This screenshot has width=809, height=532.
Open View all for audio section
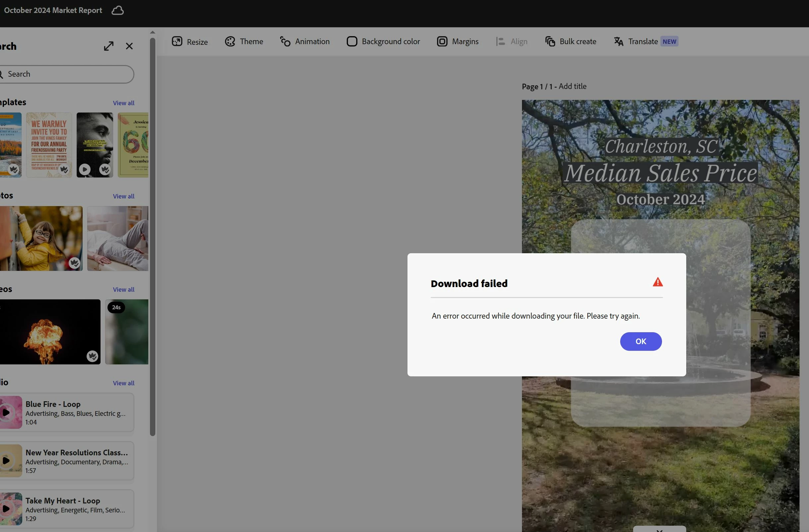point(123,383)
